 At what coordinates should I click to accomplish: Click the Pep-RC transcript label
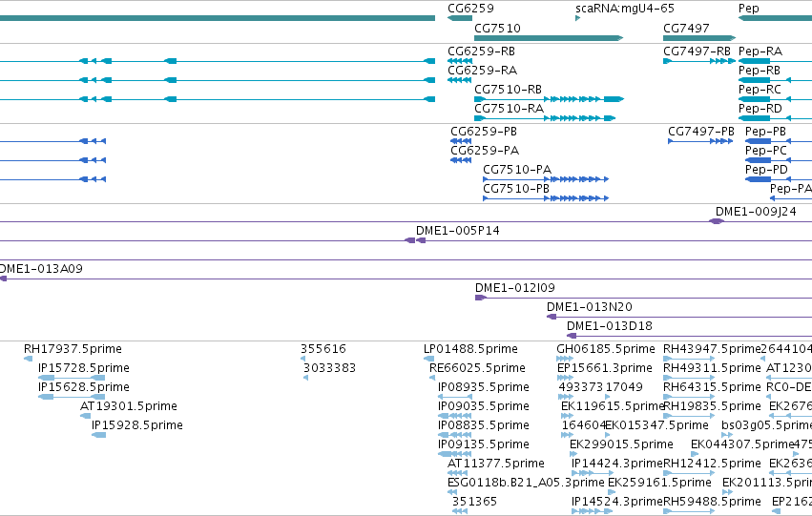coord(760,89)
